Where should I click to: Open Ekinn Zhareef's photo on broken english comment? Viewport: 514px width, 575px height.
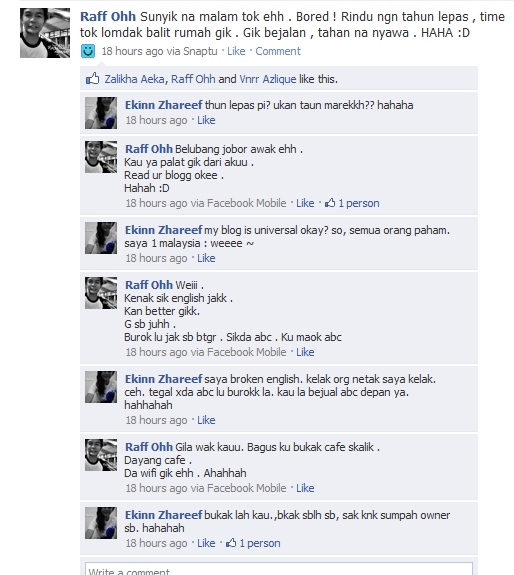tap(101, 387)
